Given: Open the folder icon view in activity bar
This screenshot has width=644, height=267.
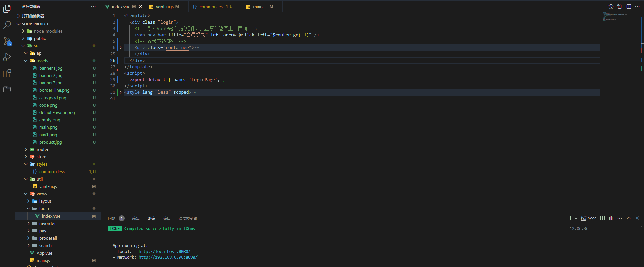Looking at the screenshot, I should 7,89.
